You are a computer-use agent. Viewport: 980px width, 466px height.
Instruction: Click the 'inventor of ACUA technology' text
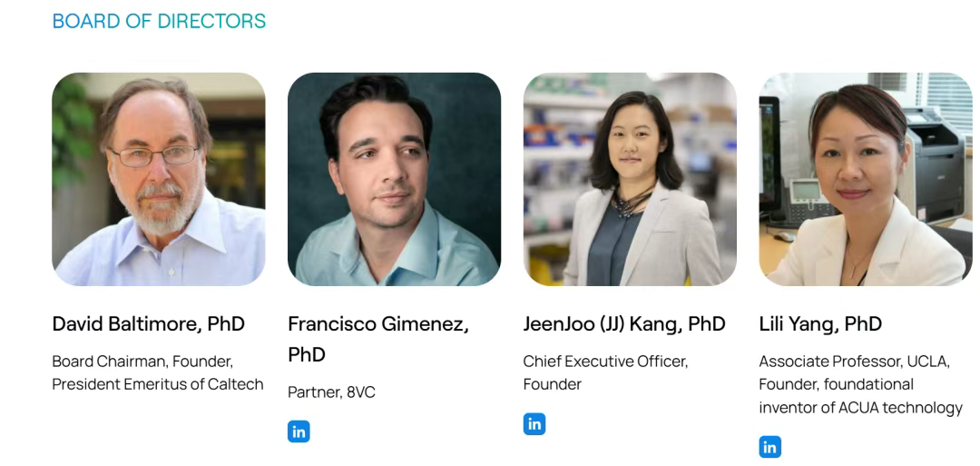(860, 407)
